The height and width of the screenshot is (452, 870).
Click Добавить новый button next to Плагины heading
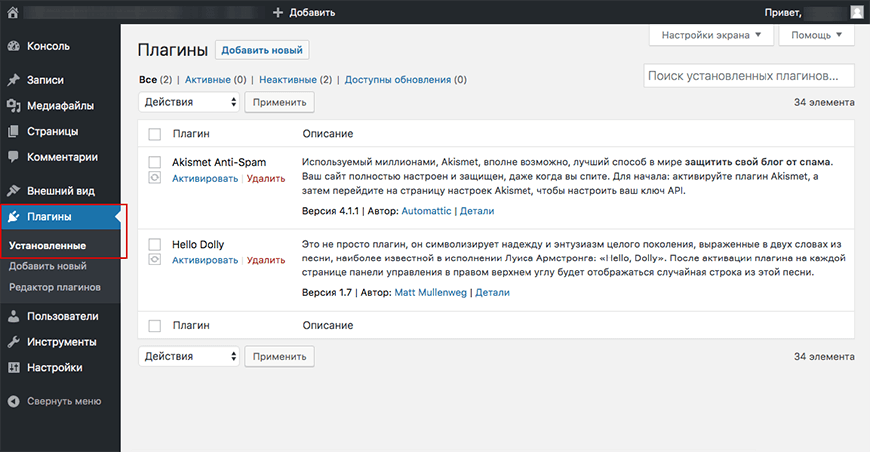point(262,50)
